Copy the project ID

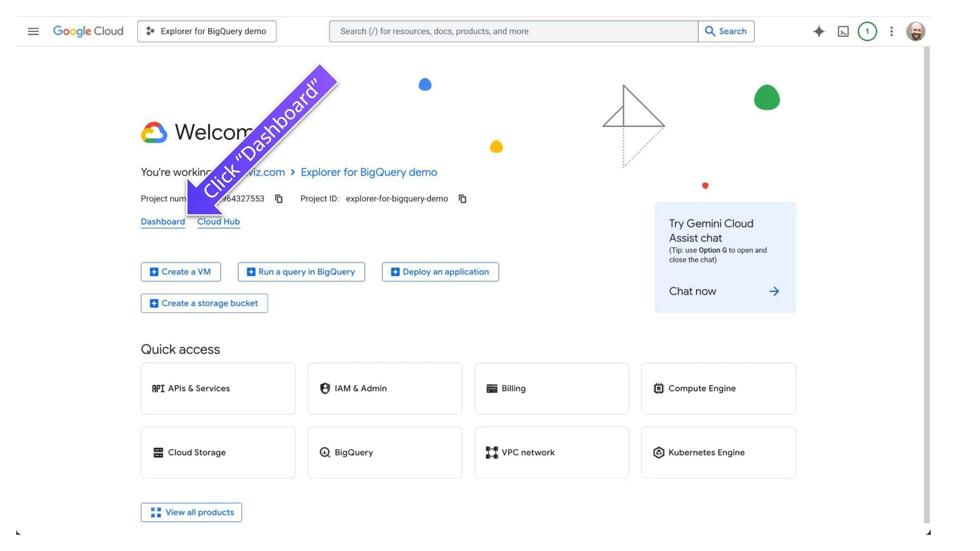coord(463,199)
